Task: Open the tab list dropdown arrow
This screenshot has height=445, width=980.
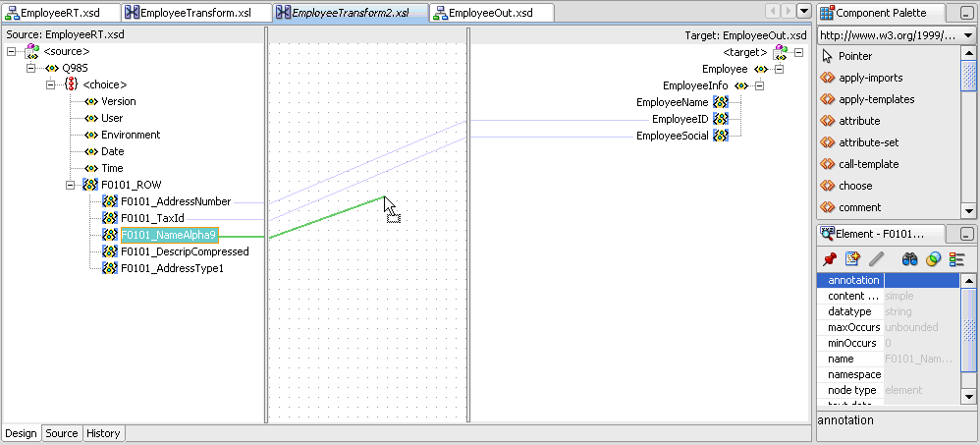Action: click(804, 11)
